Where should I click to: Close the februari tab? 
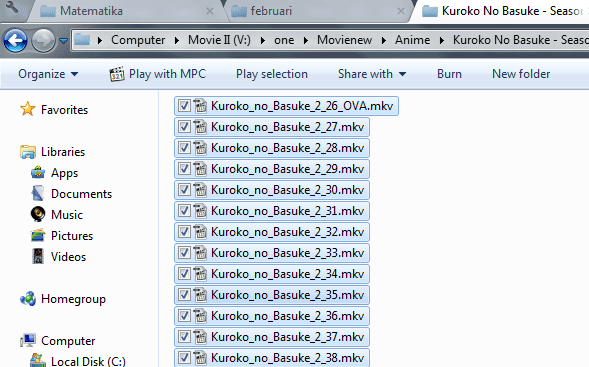coord(401,11)
